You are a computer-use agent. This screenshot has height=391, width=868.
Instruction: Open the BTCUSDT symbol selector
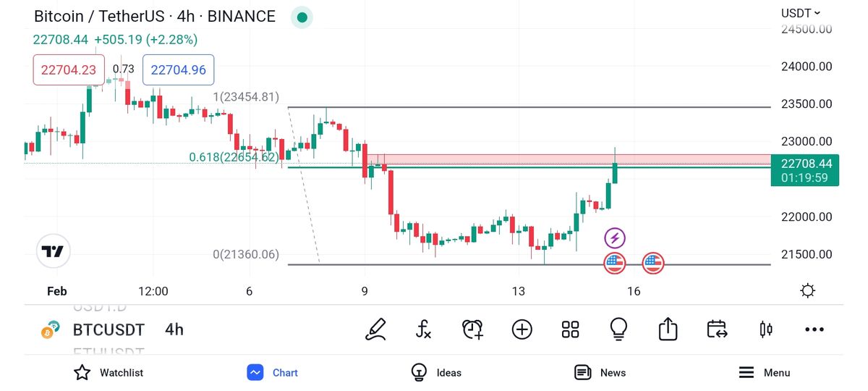pyautogui.click(x=109, y=330)
